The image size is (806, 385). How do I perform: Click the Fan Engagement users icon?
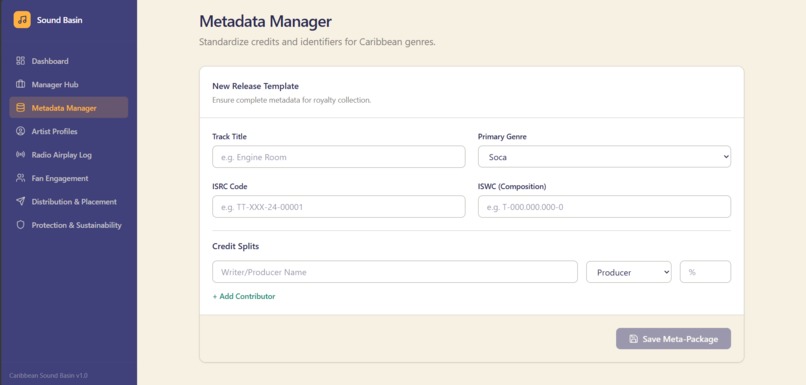21,178
